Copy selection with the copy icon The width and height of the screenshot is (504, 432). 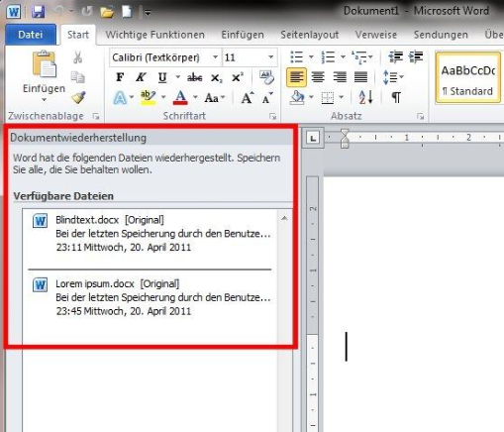pyautogui.click(x=78, y=77)
